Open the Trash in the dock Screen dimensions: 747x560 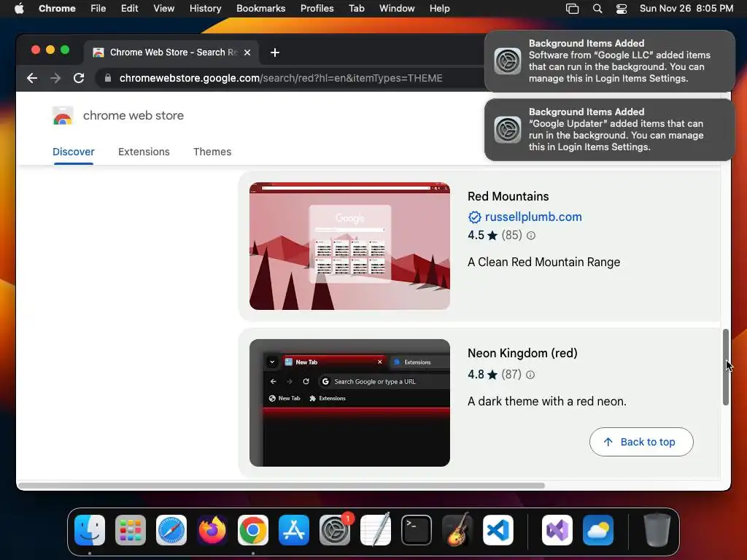657,530
